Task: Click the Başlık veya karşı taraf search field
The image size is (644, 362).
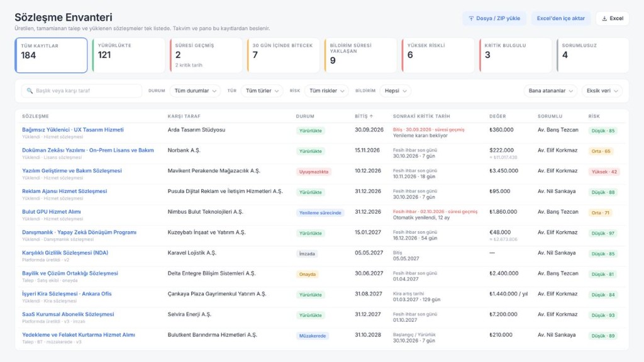Action: 82,90
